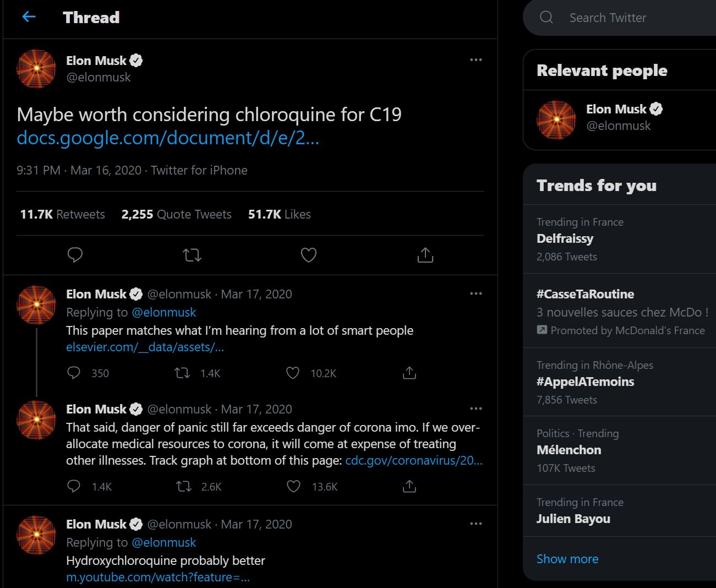Open Elon Musk's avatar in Relevant people
Viewport: 716px width, 588px height.
coord(556,119)
